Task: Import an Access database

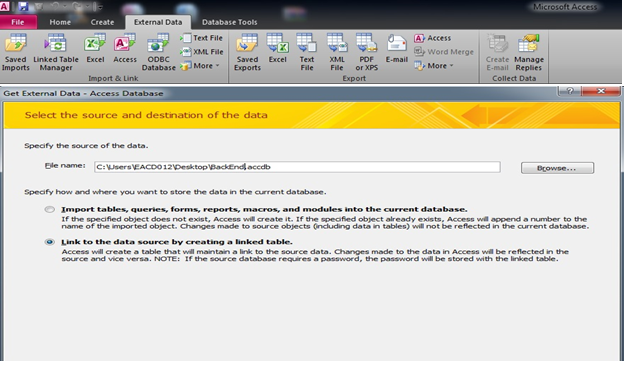Action: click(x=125, y=49)
